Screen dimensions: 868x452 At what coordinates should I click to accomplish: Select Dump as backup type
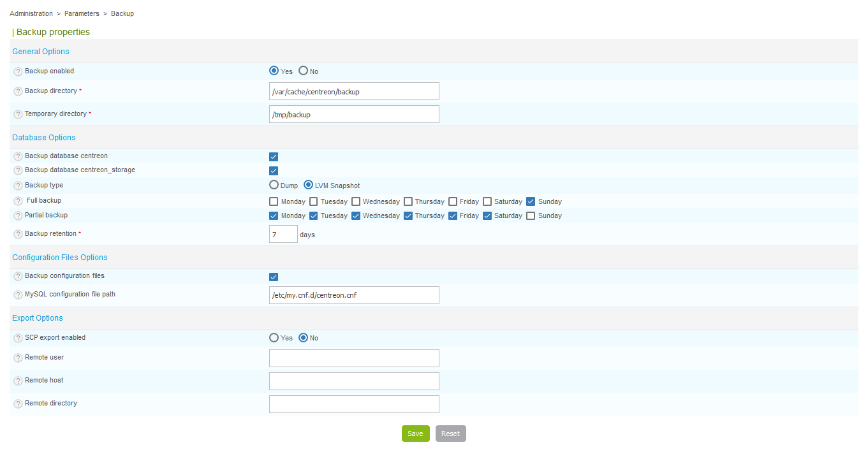pos(274,186)
